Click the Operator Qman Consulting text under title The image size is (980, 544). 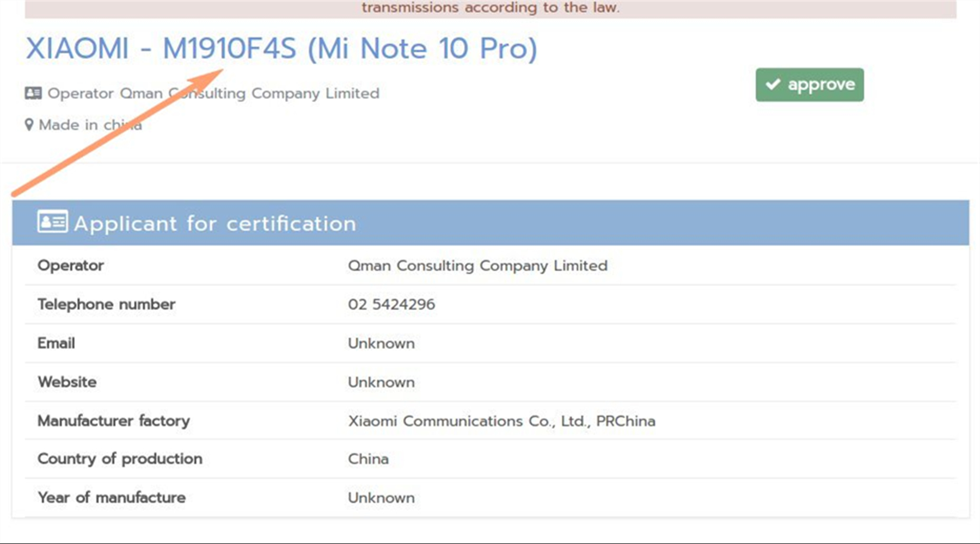pos(213,94)
